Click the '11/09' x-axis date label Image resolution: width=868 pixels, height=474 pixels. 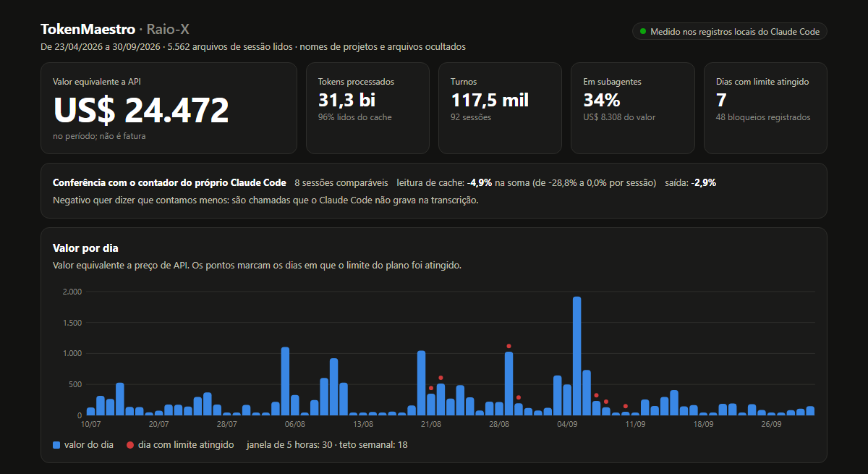click(x=635, y=425)
